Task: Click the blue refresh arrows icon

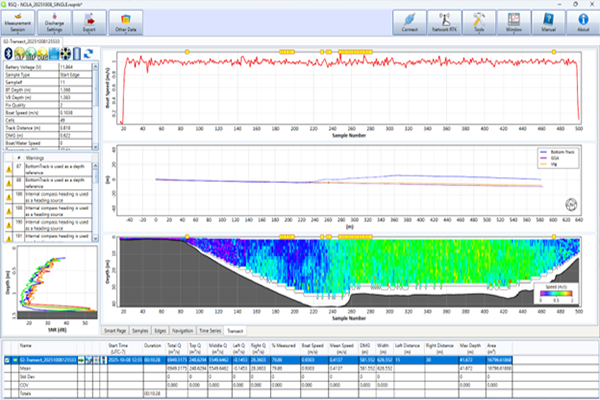Action: 90,53
